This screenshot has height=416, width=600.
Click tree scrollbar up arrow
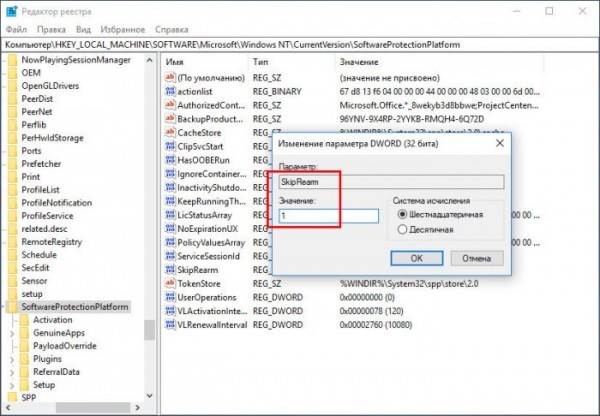[150, 60]
